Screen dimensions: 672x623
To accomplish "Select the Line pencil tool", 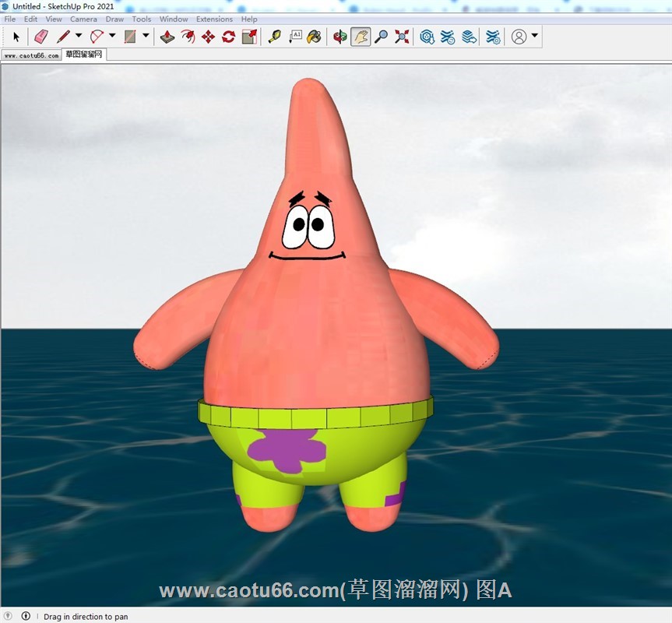I will click(x=63, y=37).
